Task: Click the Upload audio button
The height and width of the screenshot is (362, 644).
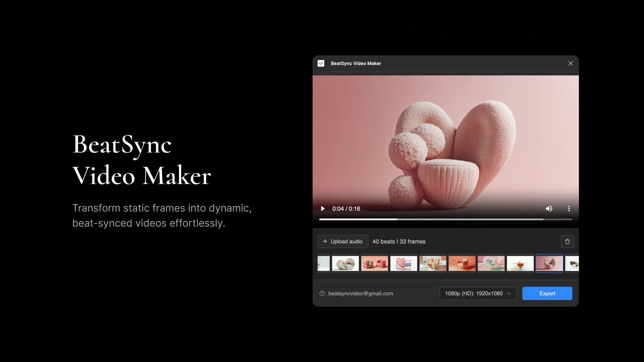Action: 343,241
